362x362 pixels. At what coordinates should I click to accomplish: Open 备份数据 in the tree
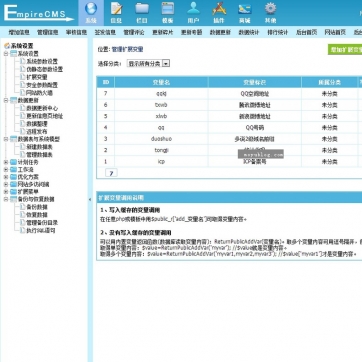pos(37,207)
